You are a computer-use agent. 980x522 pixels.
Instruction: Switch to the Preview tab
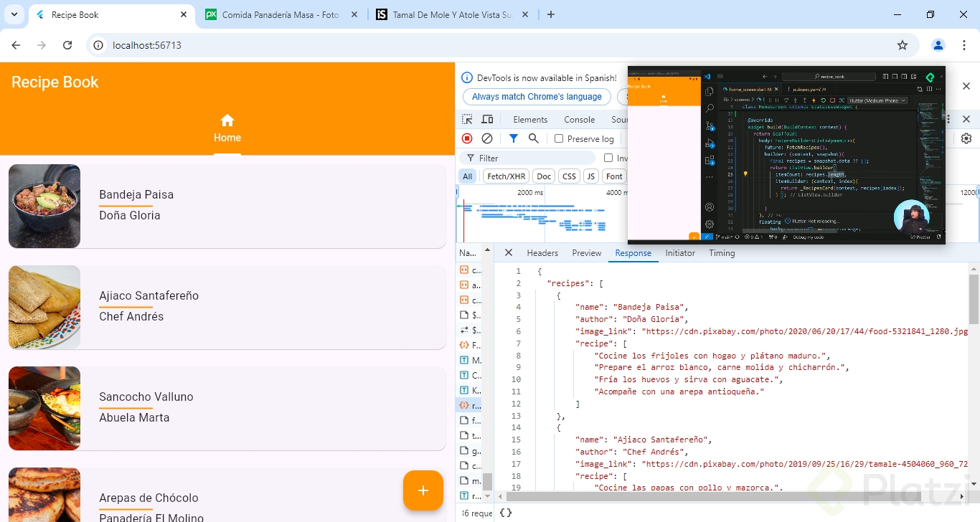coord(586,253)
